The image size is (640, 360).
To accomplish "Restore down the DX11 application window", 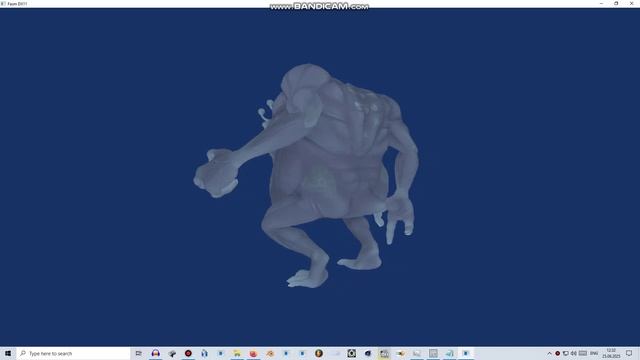I will tap(616, 4).
